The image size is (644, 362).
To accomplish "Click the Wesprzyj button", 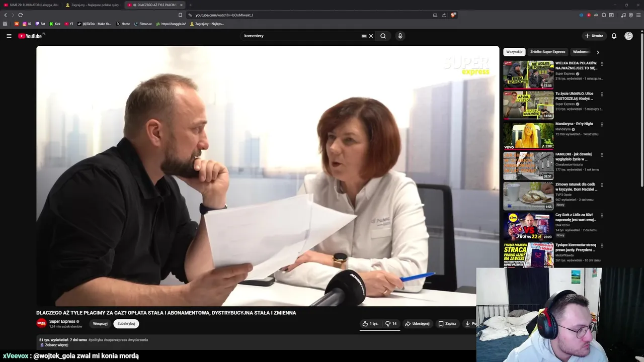I will click(x=100, y=324).
